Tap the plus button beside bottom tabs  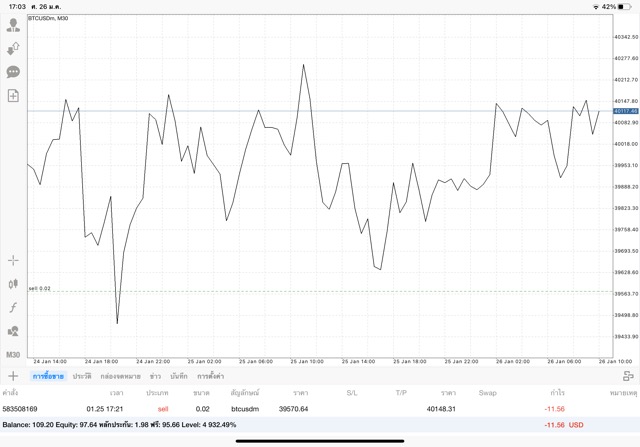coord(13,376)
